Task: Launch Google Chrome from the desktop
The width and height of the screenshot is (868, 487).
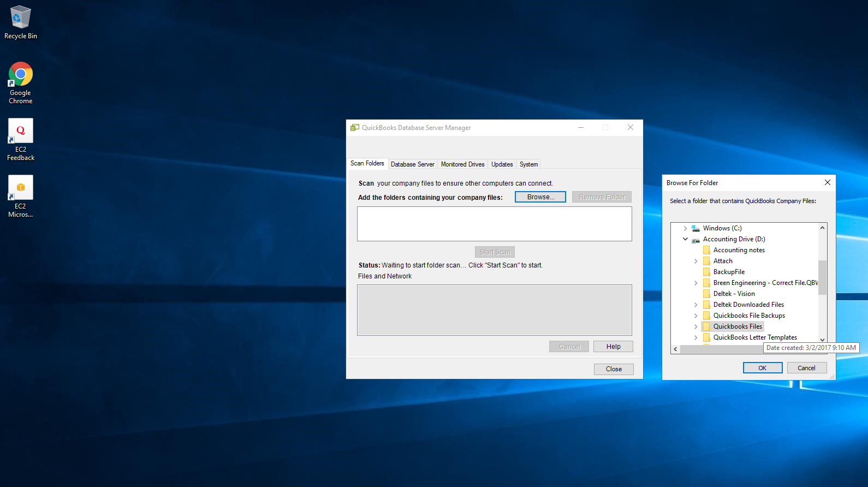Action: tap(21, 83)
